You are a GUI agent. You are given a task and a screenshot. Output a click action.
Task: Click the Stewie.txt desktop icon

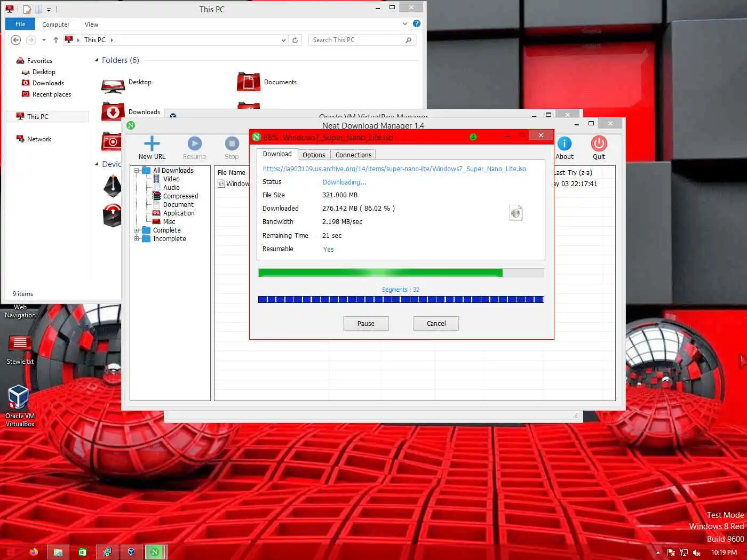click(x=20, y=343)
